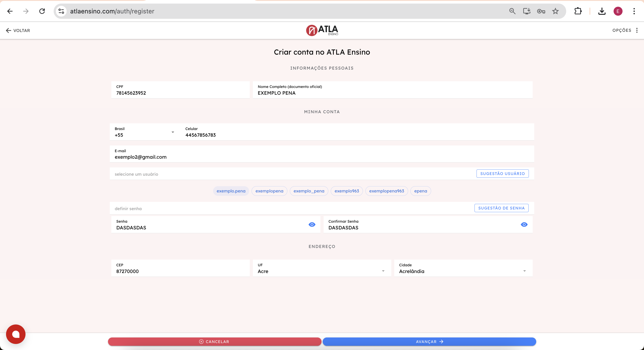Toggle Senha visibility eye icon
644x350 pixels.
tap(312, 225)
